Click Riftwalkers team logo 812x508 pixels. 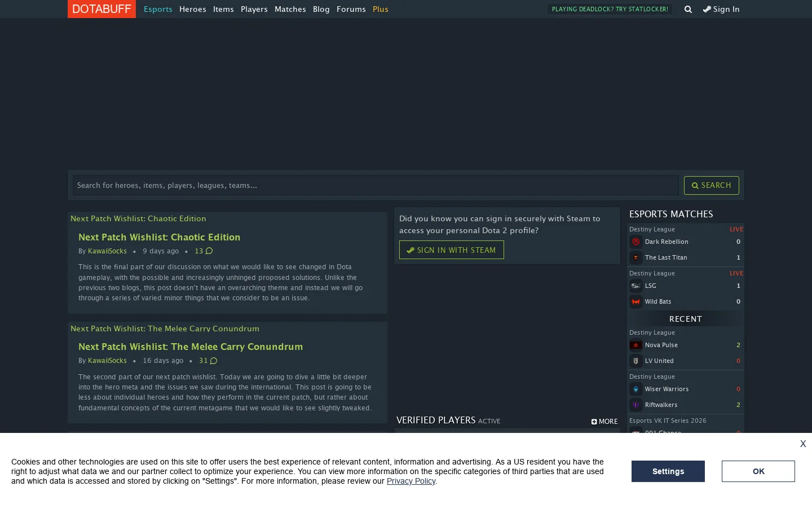tap(636, 405)
